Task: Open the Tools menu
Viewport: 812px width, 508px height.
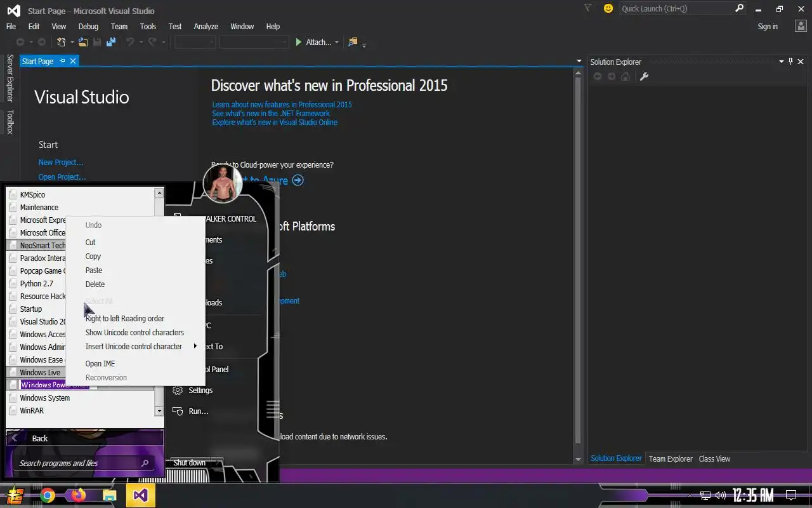Action: 148,26
